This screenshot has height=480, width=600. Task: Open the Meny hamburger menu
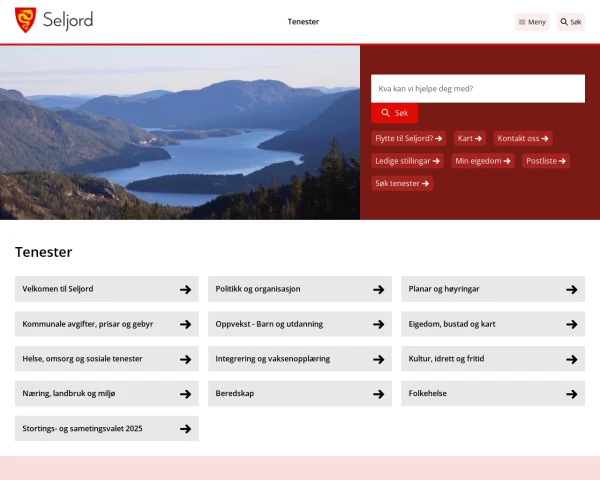[x=532, y=22]
